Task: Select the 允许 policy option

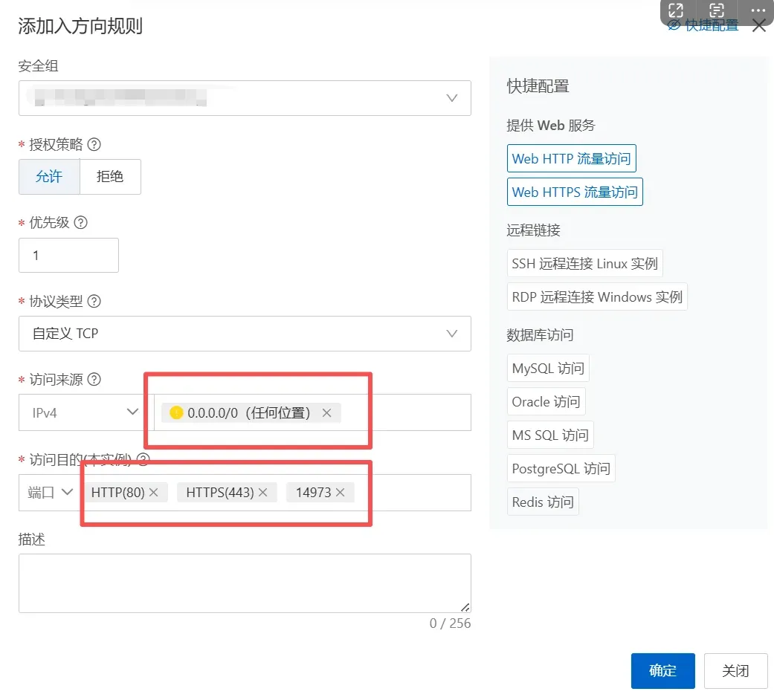Action: point(49,177)
